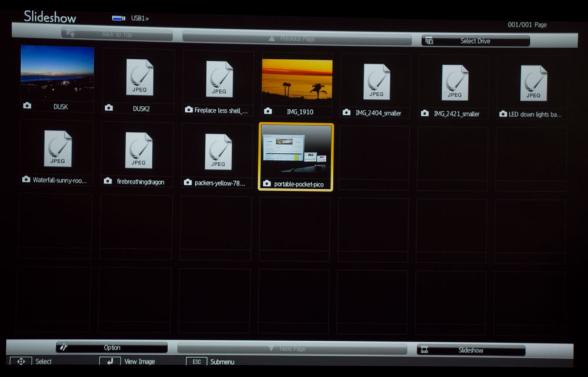Go to Previous Page
This screenshot has height=377, width=588.
tap(297, 39)
